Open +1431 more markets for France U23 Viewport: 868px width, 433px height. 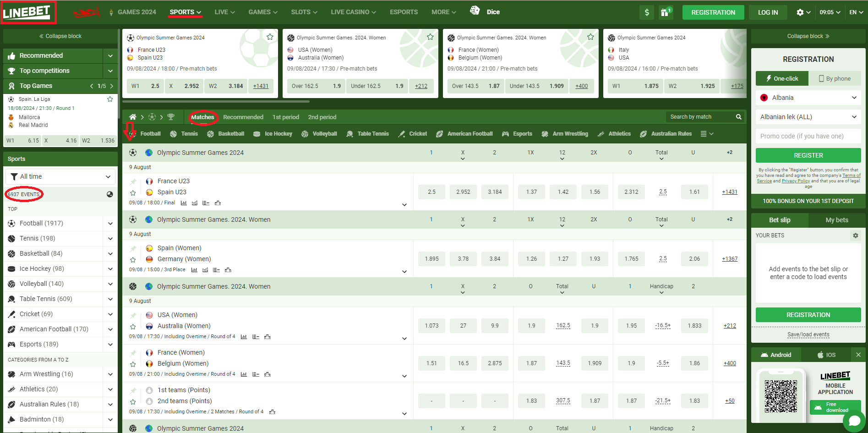[x=729, y=192]
